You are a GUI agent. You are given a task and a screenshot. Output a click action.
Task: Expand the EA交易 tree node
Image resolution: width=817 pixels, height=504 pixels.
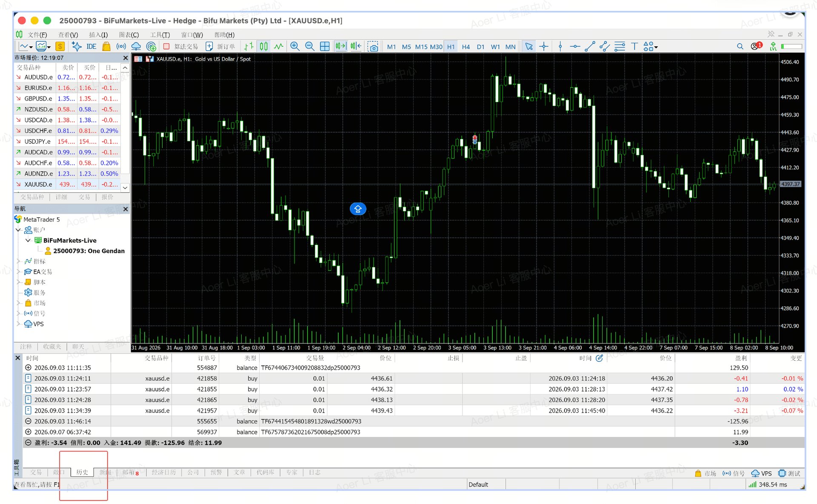pyautogui.click(x=18, y=272)
